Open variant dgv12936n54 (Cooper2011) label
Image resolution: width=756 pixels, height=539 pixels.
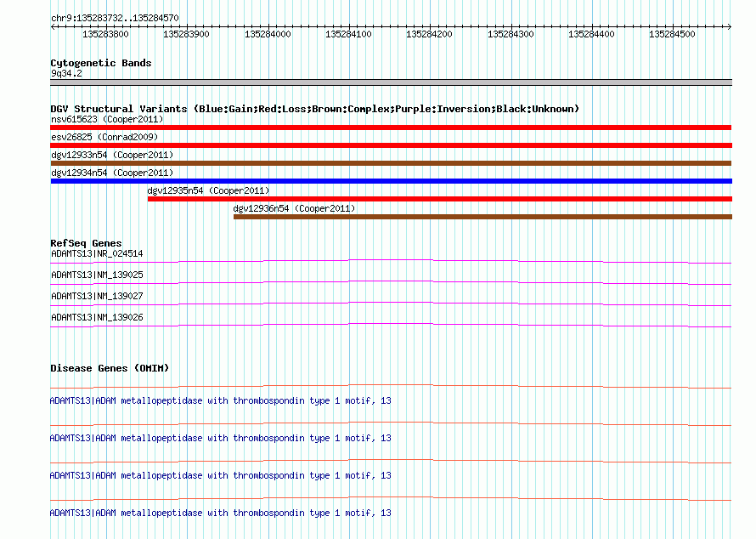[294, 208]
